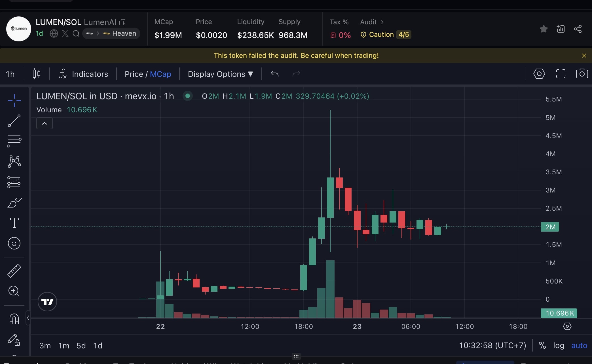Select the XABCD pattern tool
This screenshot has width=592, height=364.
[x=14, y=161]
